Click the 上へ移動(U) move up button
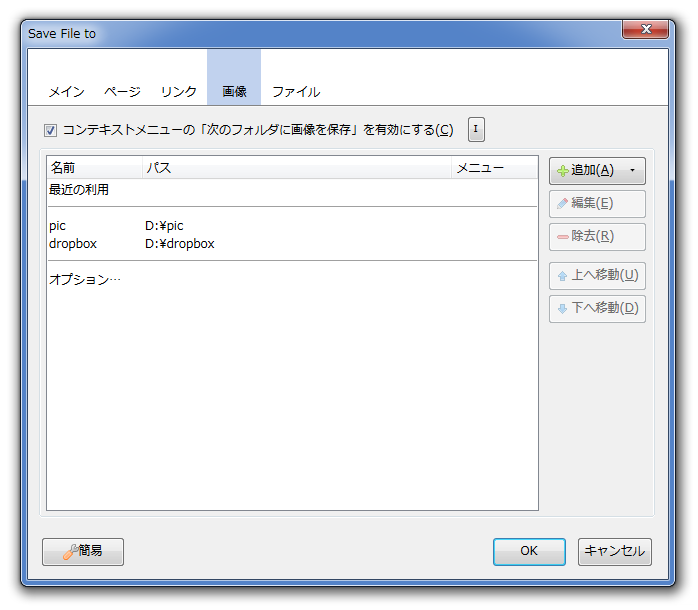Viewport: 698px width, 610px height. click(x=597, y=276)
